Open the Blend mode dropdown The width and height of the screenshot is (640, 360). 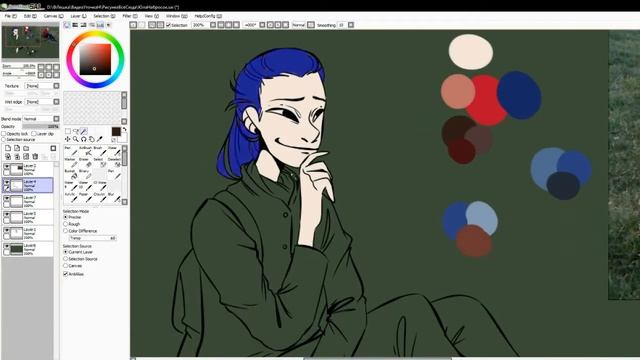(x=56, y=119)
